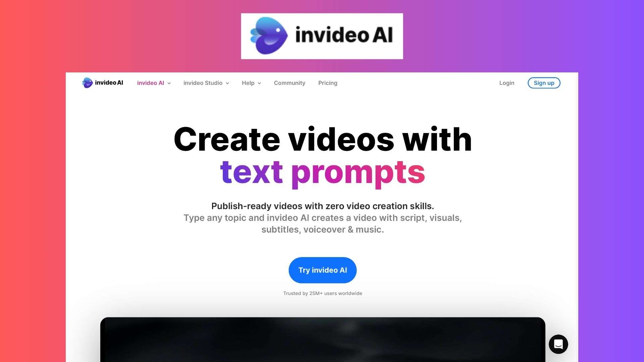Click the Sign up button

point(544,83)
